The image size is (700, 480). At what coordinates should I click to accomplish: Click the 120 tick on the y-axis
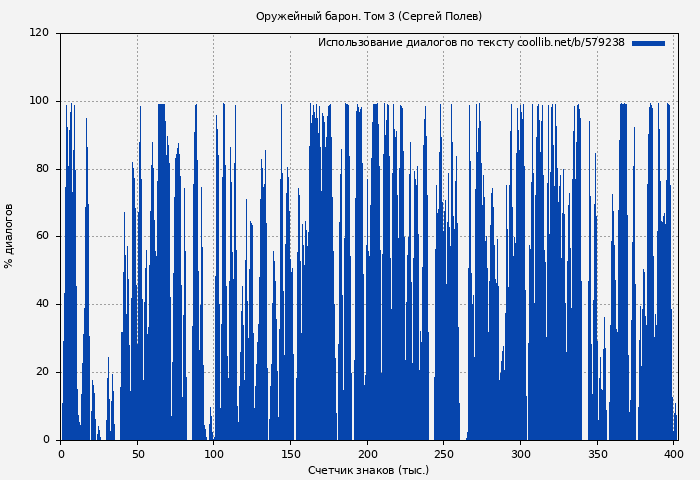(39, 33)
